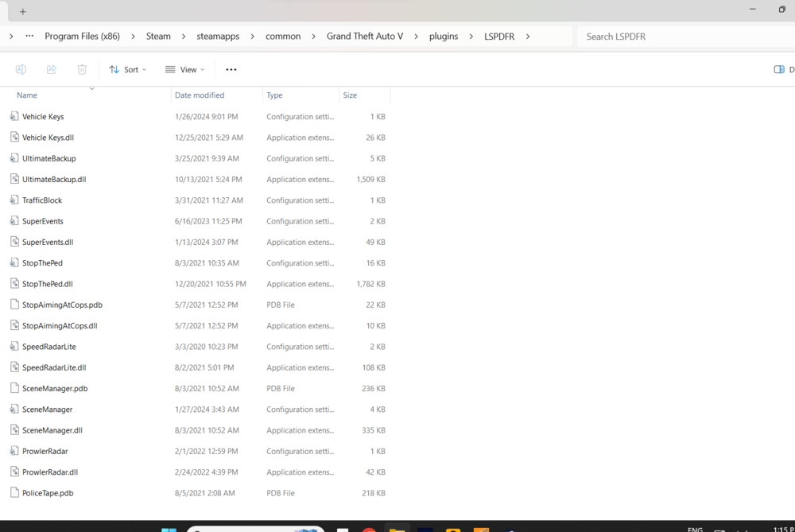Open File Explorer from the taskbar
The image size is (795, 532).
click(397, 528)
